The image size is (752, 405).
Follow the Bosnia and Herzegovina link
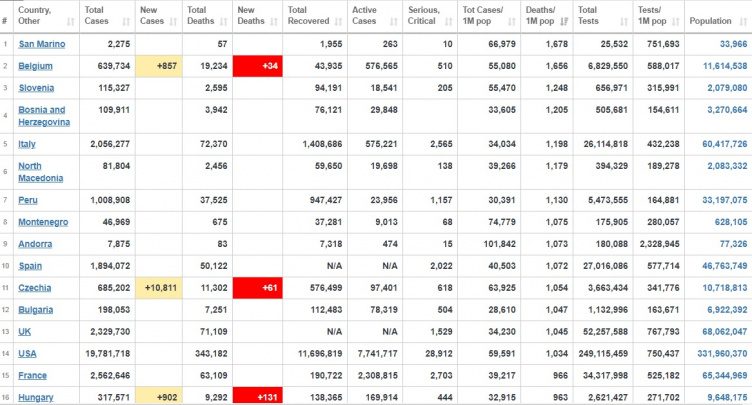tap(44, 116)
